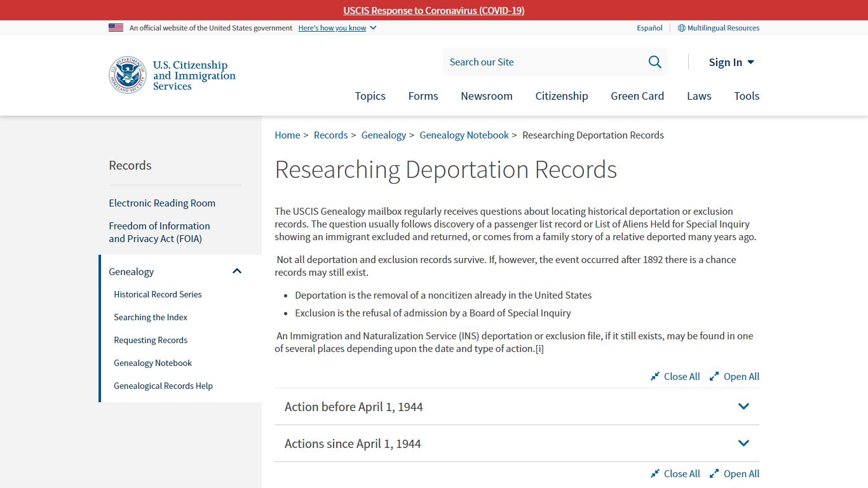The height and width of the screenshot is (488, 868).
Task: Open Searching the Index sidebar link
Action: (x=151, y=318)
